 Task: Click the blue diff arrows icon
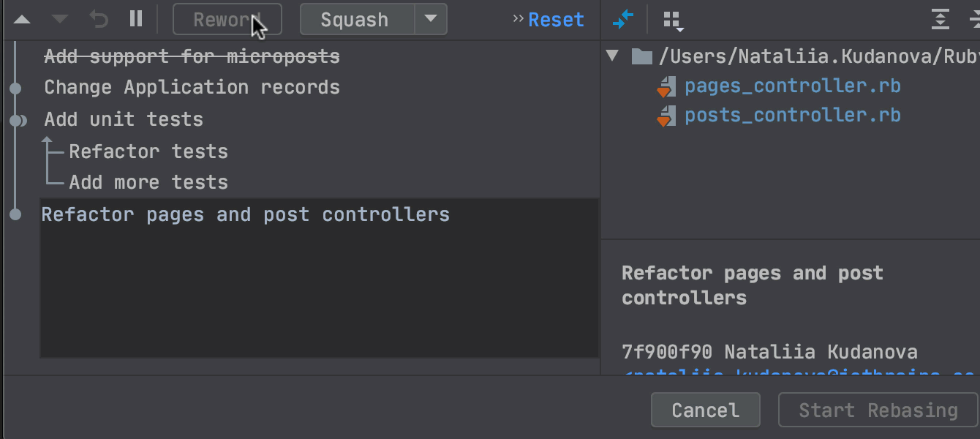tap(623, 20)
